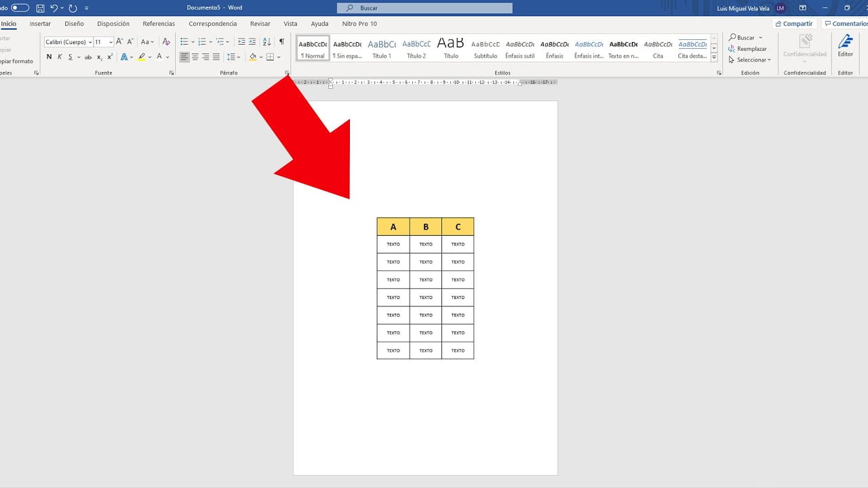Screen dimensions: 868x488
Task: Apply subscript formatting
Action: (x=99, y=57)
